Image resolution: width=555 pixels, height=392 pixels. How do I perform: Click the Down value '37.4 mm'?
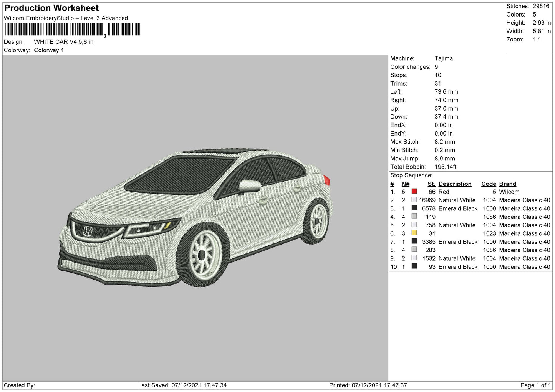point(446,117)
